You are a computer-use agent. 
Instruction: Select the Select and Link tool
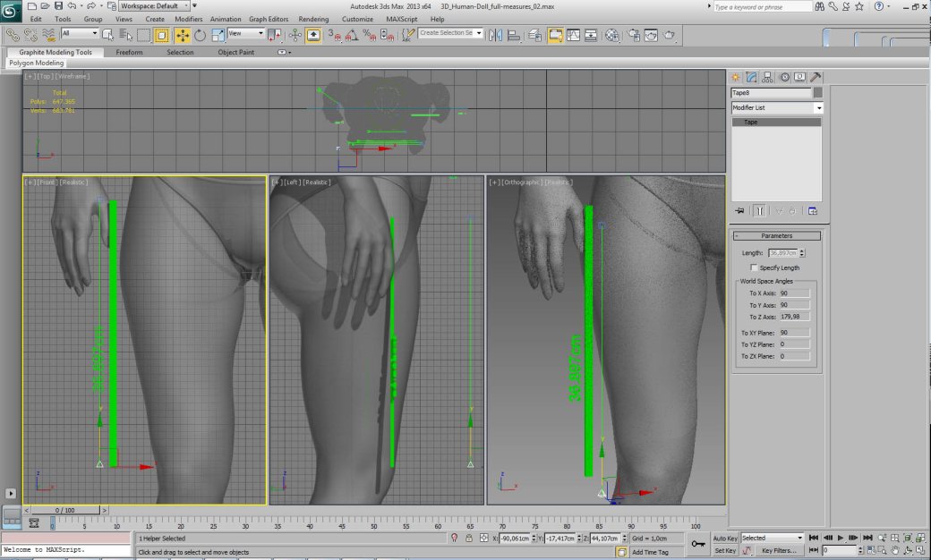12,36
